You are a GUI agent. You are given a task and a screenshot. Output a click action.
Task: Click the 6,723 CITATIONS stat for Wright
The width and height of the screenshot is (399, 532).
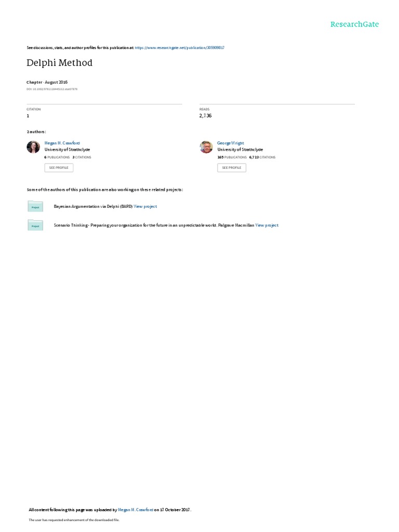click(262, 157)
